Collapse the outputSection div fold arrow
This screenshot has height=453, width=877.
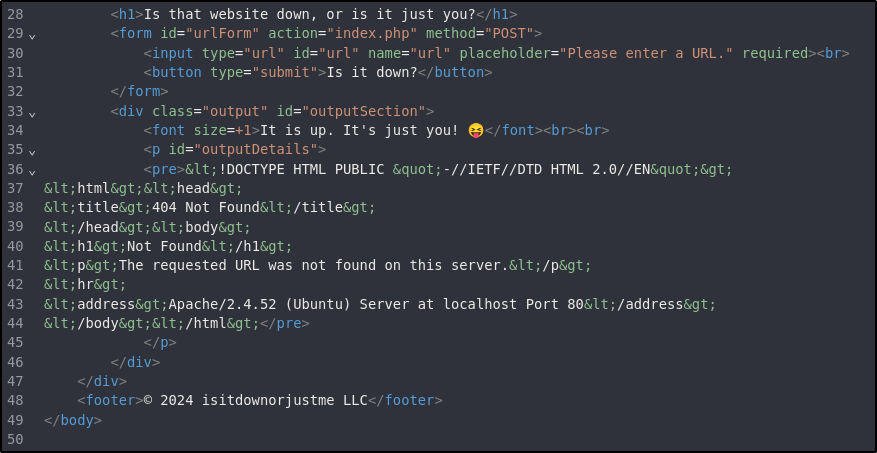tap(33, 113)
